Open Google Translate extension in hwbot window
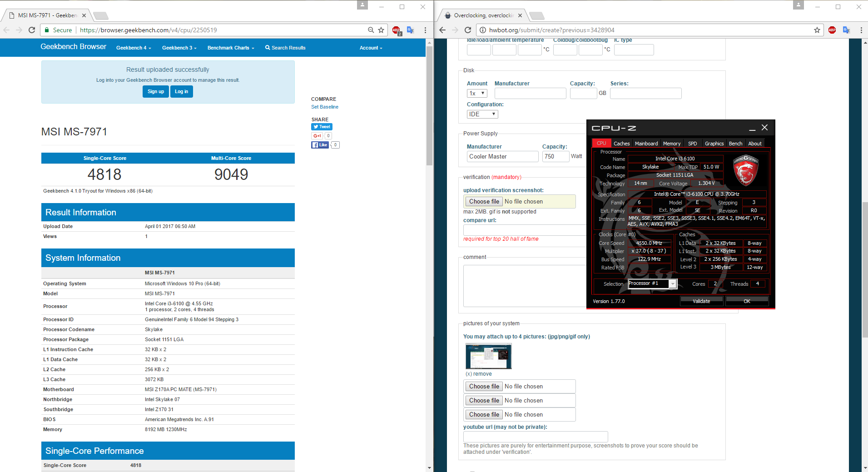868x472 pixels. (846, 30)
